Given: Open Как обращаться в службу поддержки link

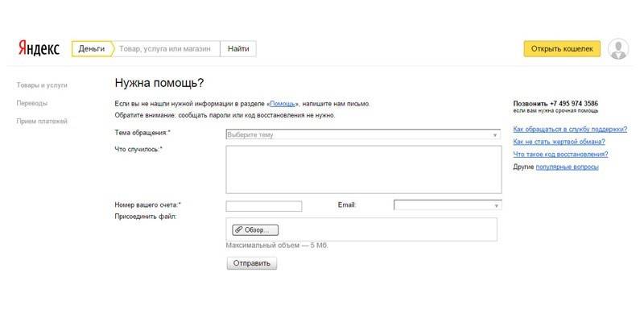Looking at the screenshot, I should pyautogui.click(x=570, y=129).
